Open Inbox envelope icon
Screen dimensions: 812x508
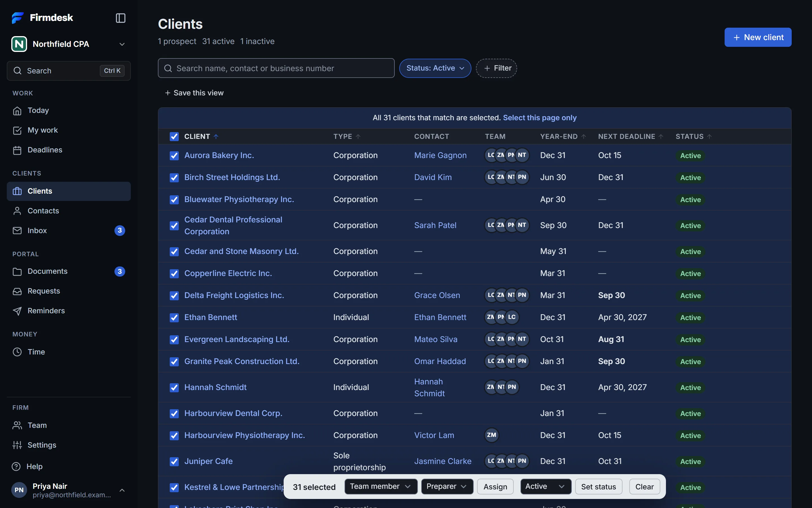click(17, 231)
